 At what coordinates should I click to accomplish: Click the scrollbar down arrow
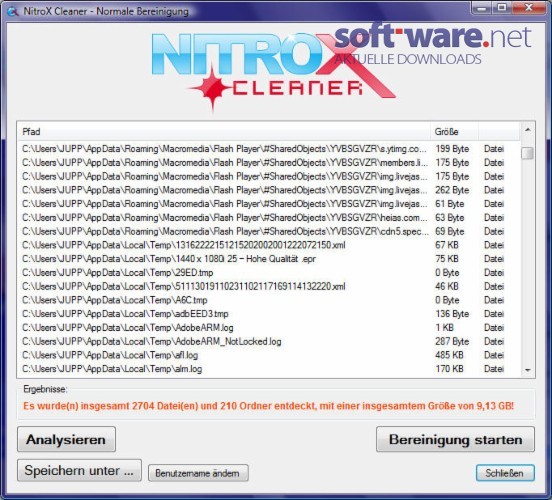(527, 370)
